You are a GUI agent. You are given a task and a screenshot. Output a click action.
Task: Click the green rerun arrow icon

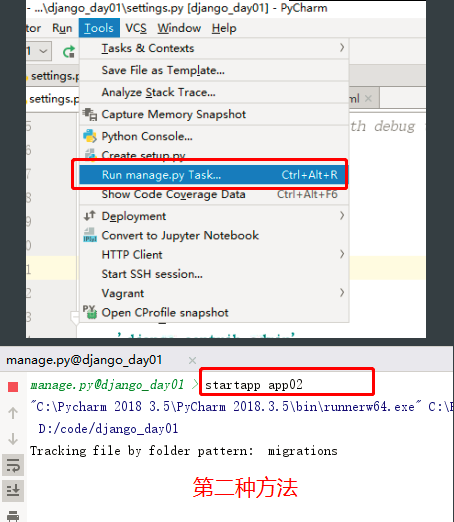(69, 52)
